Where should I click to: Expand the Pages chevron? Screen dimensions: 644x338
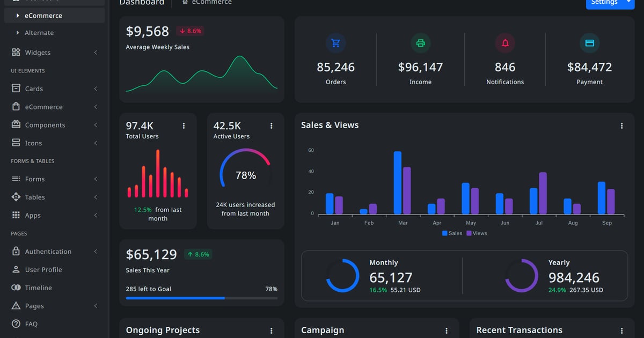[96, 306]
